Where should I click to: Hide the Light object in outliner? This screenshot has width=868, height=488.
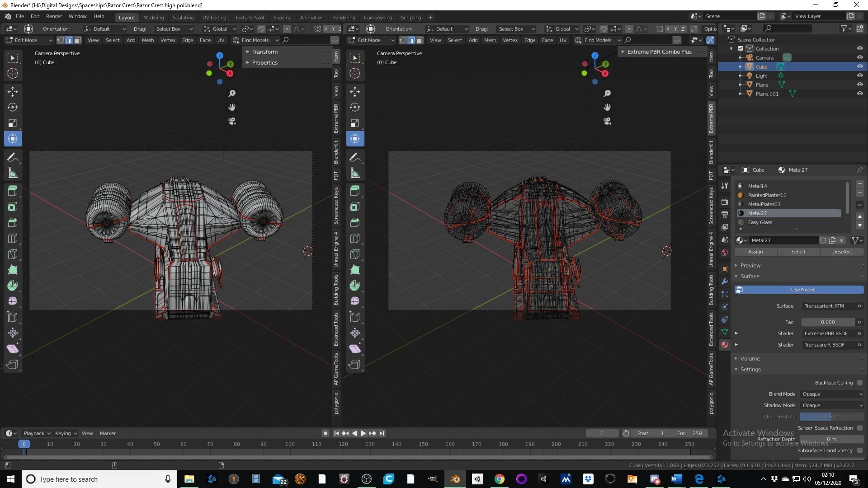click(860, 75)
